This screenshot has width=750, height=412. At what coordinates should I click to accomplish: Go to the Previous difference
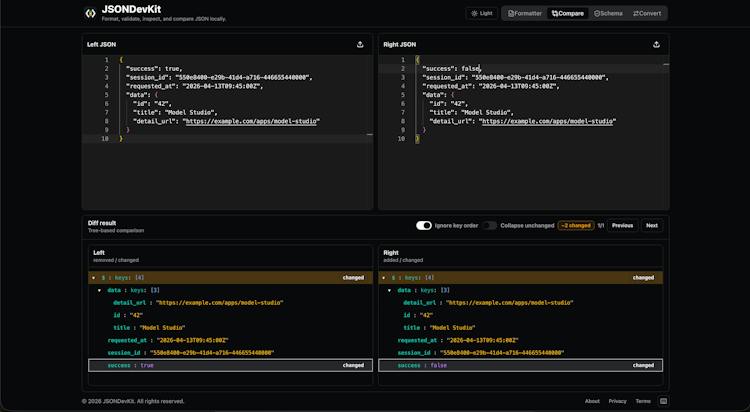pyautogui.click(x=622, y=225)
